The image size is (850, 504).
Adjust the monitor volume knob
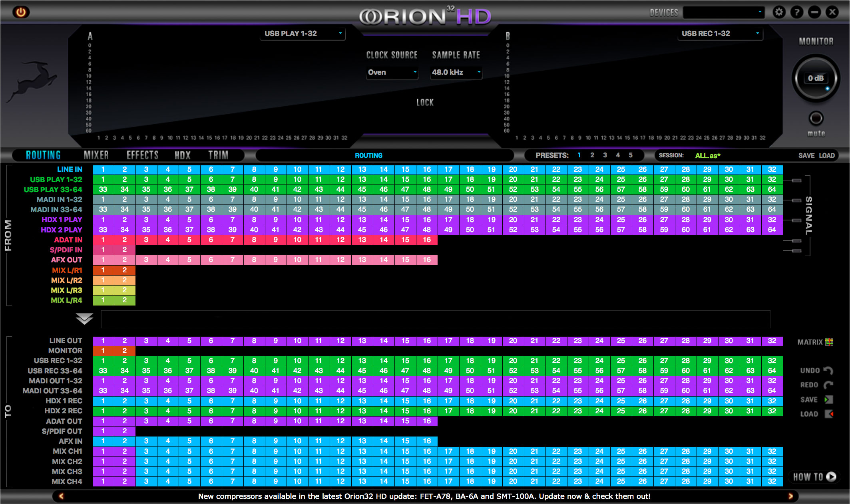click(816, 78)
